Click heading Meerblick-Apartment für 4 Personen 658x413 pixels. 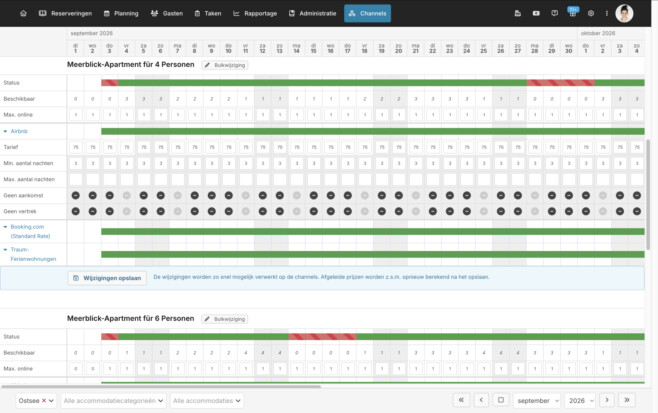(131, 65)
